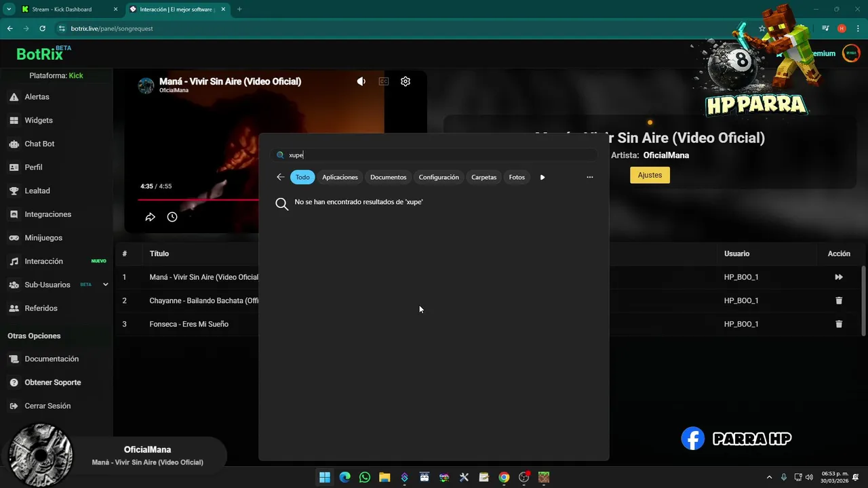Seek on the video progress bar

click(x=198, y=199)
